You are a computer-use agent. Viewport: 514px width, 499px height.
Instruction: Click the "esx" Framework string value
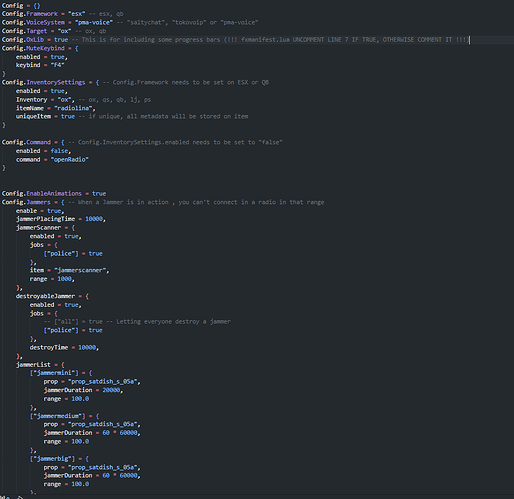pyautogui.click(x=77, y=14)
